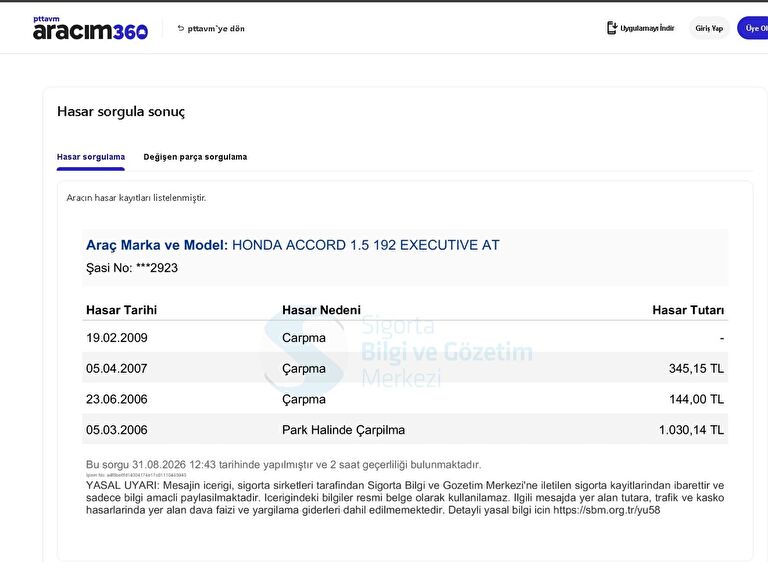Click the back arrow icon beside pttavm'ye dön

[x=181, y=28]
